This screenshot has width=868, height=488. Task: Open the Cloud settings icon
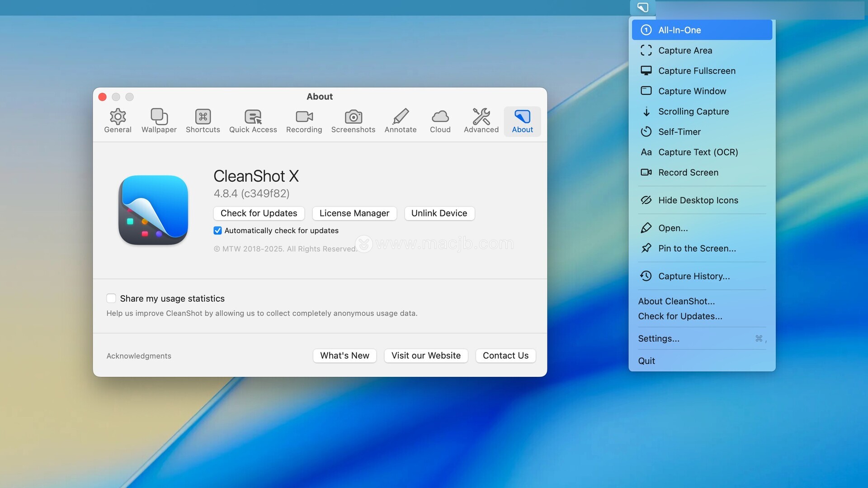(440, 117)
